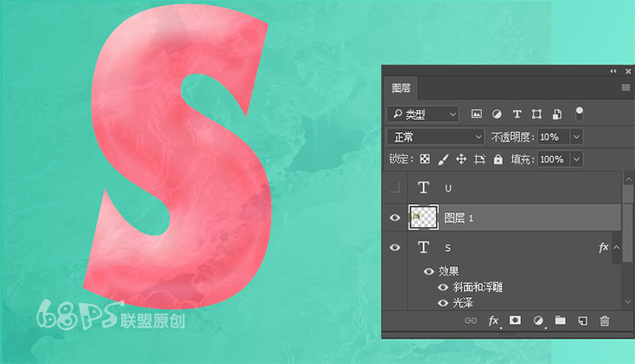Collapse panel with double-arrow icon

613,71
